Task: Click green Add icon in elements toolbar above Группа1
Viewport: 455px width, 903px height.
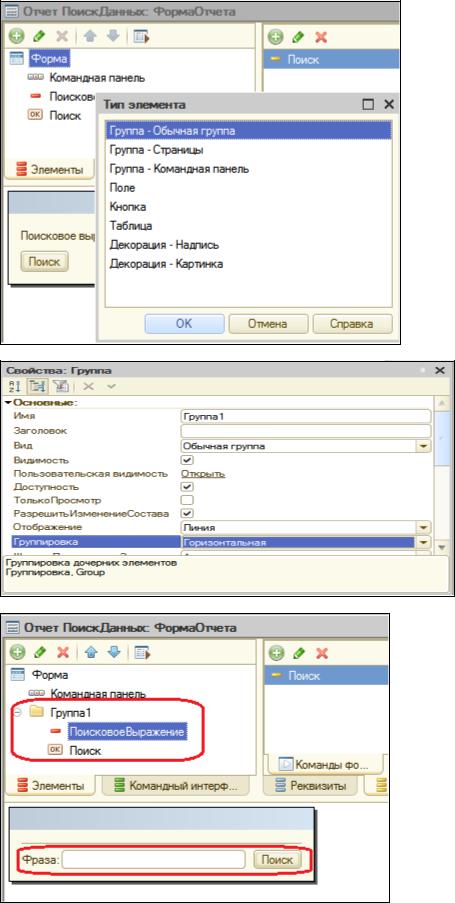Action: coord(18,652)
